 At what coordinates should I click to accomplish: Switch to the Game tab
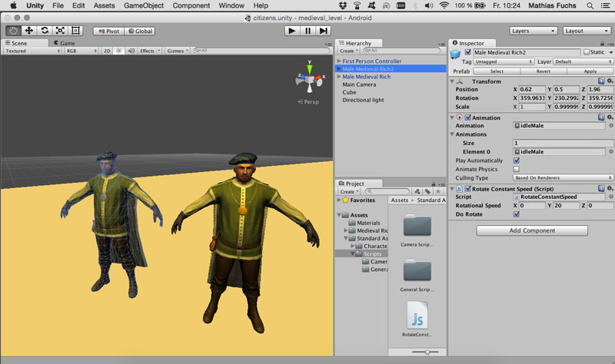(x=63, y=43)
